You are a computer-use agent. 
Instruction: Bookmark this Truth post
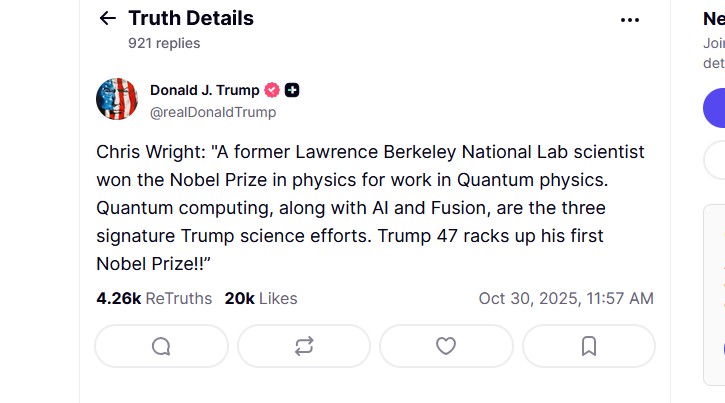tap(589, 346)
